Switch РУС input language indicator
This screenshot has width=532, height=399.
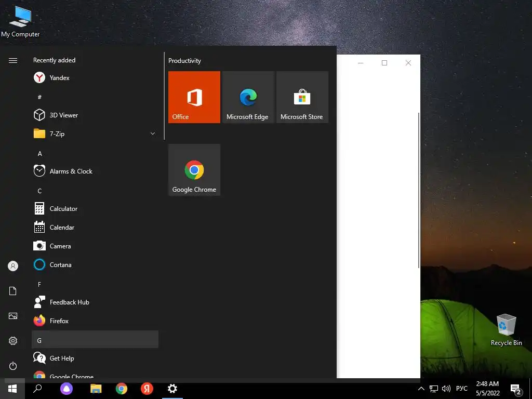coord(461,389)
